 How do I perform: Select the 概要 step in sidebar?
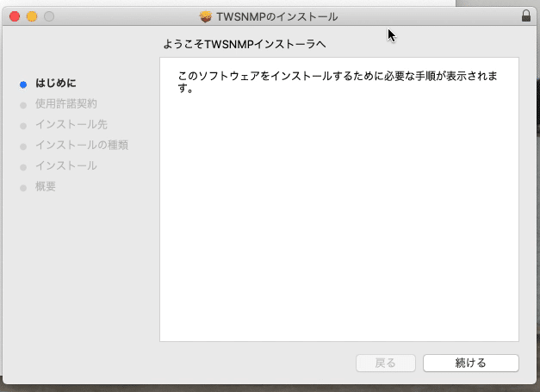[x=46, y=186]
